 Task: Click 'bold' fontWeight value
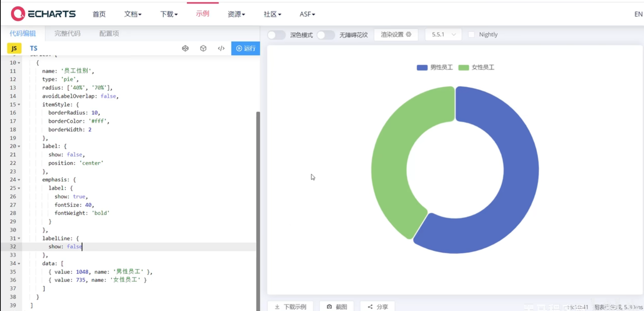point(101,213)
